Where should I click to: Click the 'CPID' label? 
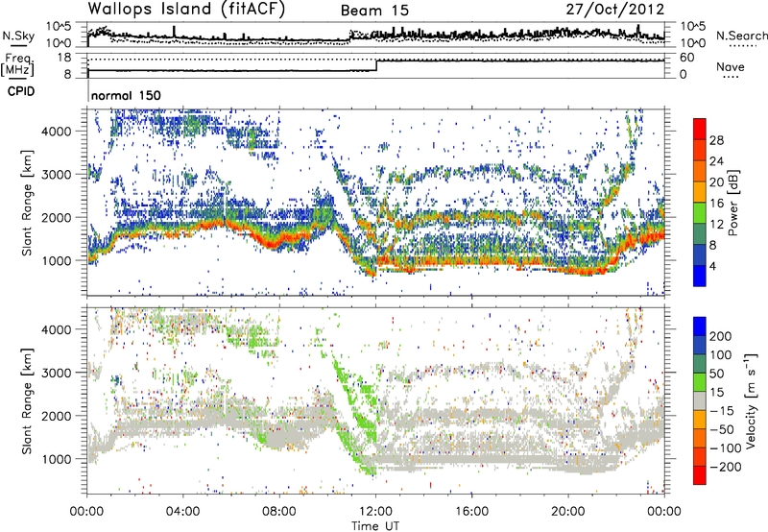(21, 91)
